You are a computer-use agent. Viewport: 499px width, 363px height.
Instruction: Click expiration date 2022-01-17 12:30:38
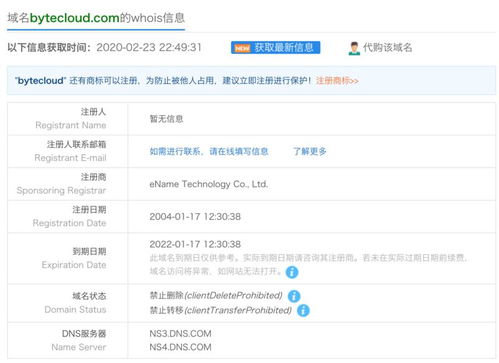[x=195, y=244]
